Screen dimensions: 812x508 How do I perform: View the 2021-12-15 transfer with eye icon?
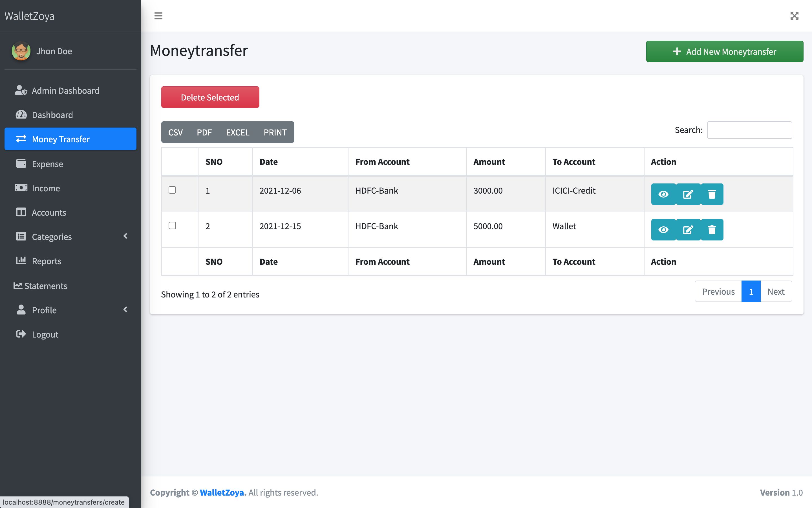pos(663,230)
